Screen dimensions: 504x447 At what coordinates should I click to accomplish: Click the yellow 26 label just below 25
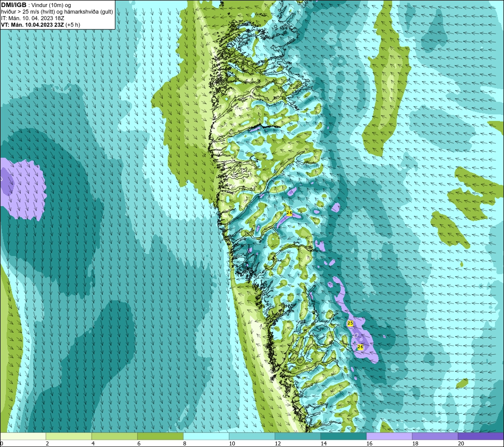360,347
